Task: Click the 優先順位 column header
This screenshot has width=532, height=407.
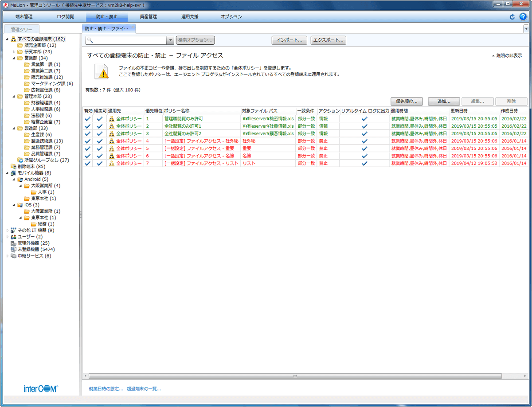Action: pyautogui.click(x=153, y=110)
